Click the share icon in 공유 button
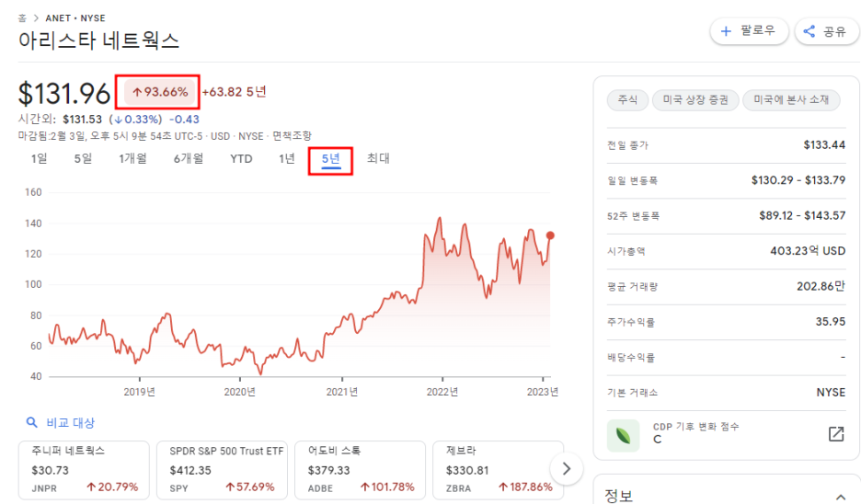The width and height of the screenshot is (861, 504). point(809,31)
